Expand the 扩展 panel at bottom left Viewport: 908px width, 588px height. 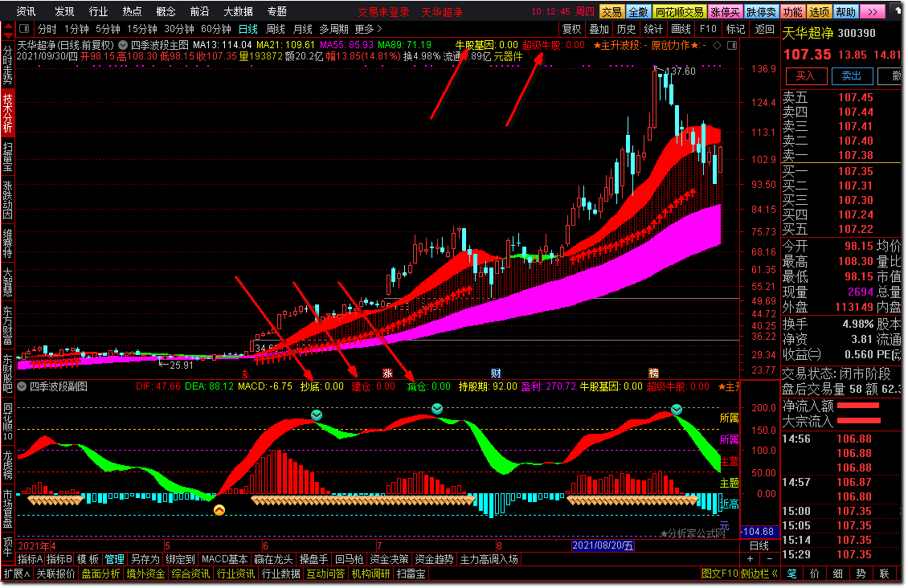click(x=18, y=574)
